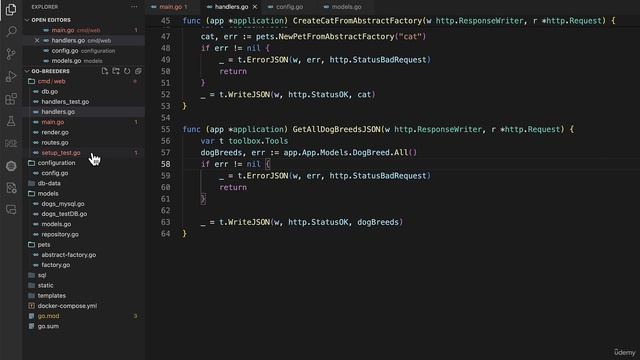Open dogs_mysql.go in the file tree
Image resolution: width=640 pixels, height=360 pixels.
(x=63, y=204)
